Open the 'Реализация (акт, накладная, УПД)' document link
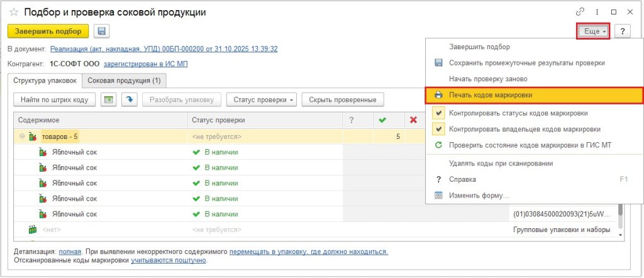Screen dimensions: 644x278 (x=164, y=48)
